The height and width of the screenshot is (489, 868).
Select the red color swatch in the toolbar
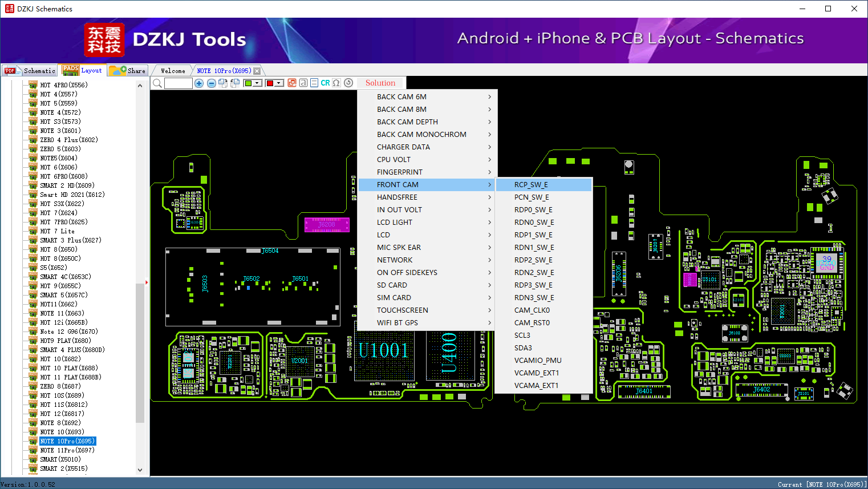coord(270,83)
